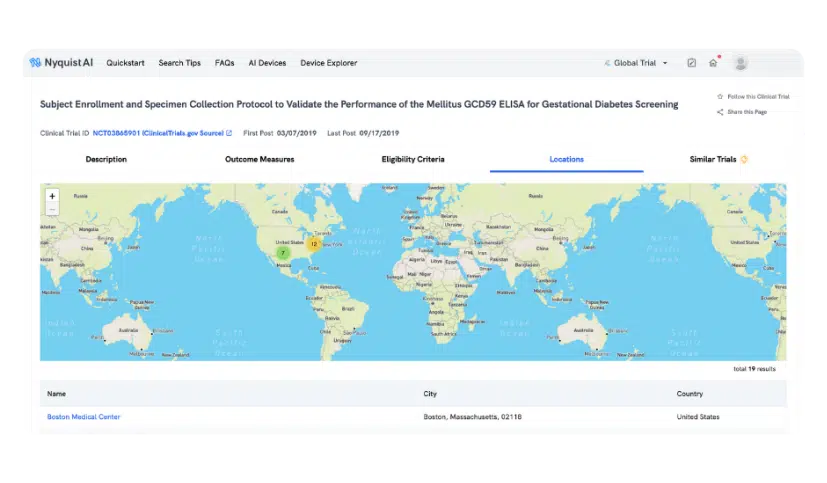Click the United States country cell
The width and height of the screenshot is (827, 483).
[698, 417]
